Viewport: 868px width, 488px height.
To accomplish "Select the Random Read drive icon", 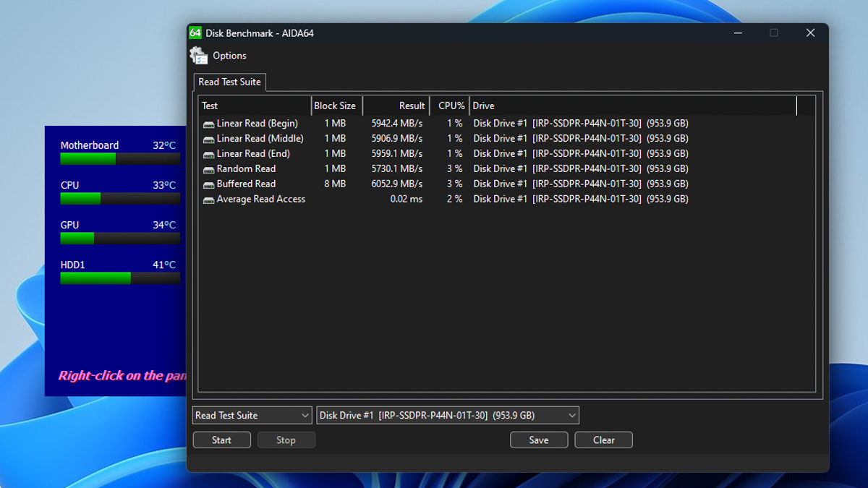I will click(208, 170).
